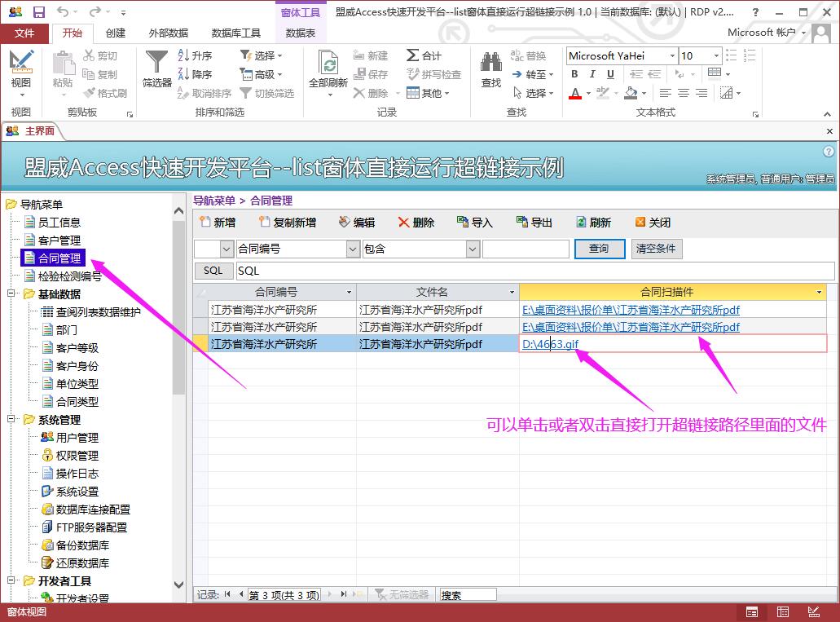Open the 合同扫描件 column header dropdown arrow
Image resolution: width=840 pixels, height=622 pixels.
(819, 292)
